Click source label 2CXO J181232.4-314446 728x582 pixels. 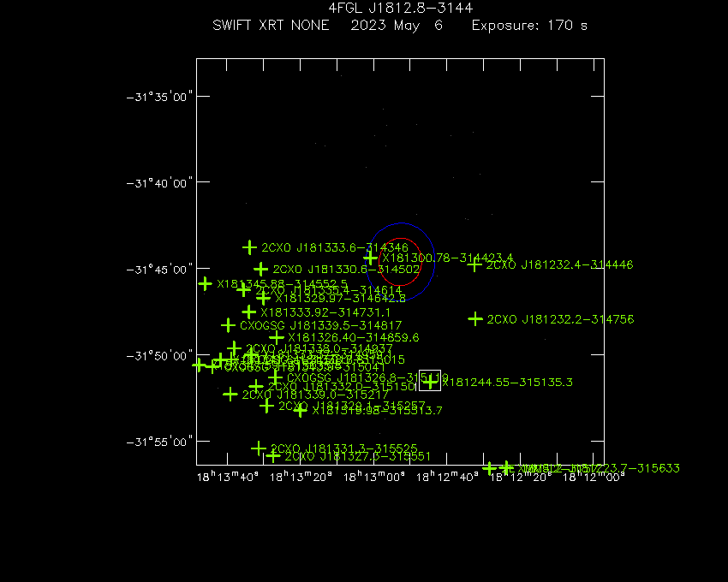(x=559, y=264)
